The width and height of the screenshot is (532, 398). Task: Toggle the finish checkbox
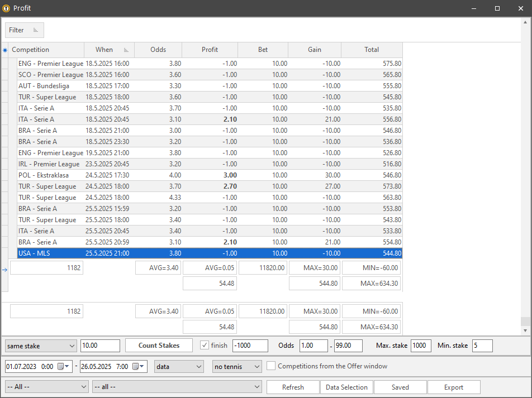pos(205,346)
